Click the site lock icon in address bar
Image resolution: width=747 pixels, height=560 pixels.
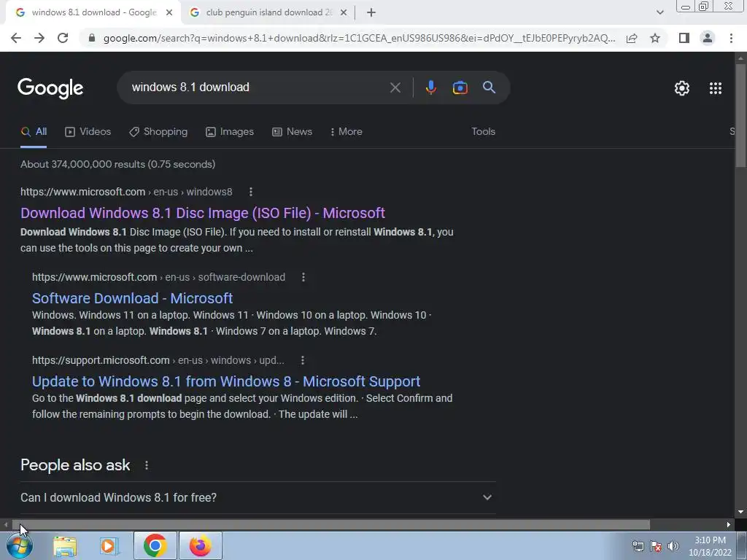pyautogui.click(x=92, y=38)
